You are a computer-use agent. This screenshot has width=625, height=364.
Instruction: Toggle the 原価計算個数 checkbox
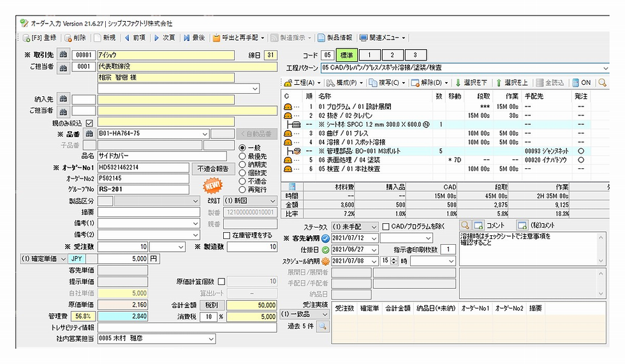pos(221,282)
